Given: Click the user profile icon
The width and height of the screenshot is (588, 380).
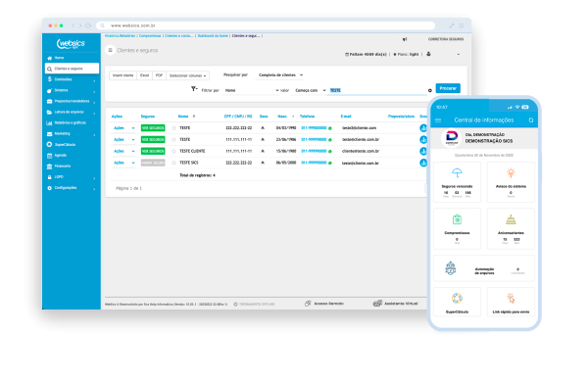Looking at the screenshot, I should pos(428,54).
